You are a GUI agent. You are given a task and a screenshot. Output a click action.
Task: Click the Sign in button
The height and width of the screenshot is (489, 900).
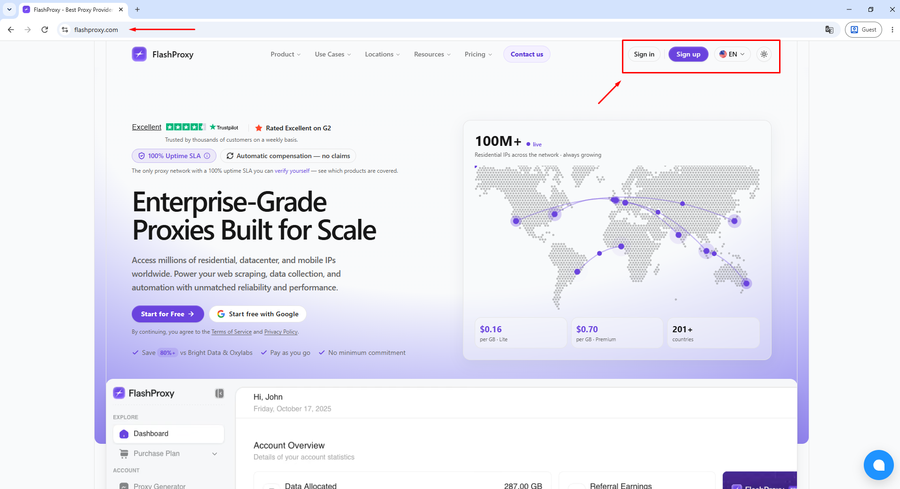tap(644, 55)
